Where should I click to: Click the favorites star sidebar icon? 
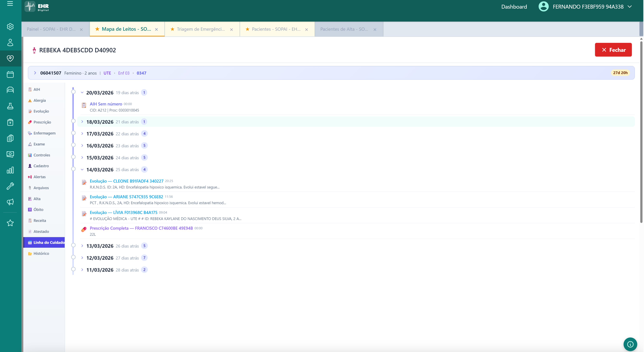10,223
